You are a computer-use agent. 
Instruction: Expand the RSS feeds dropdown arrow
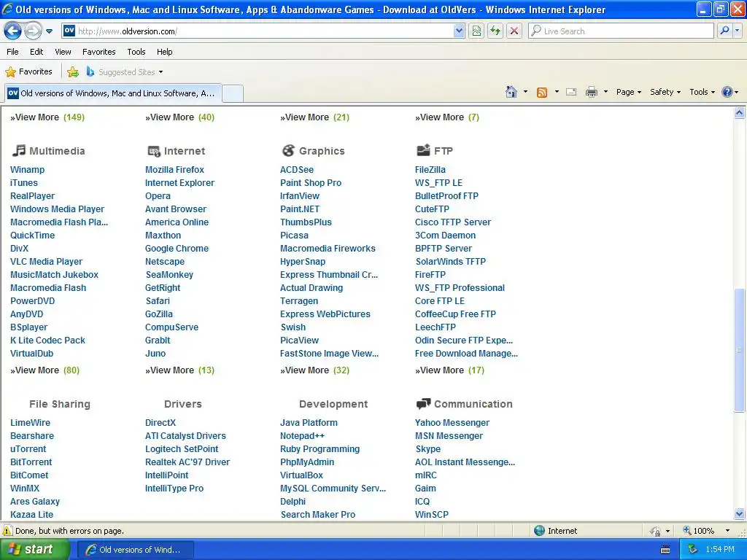pyautogui.click(x=557, y=92)
